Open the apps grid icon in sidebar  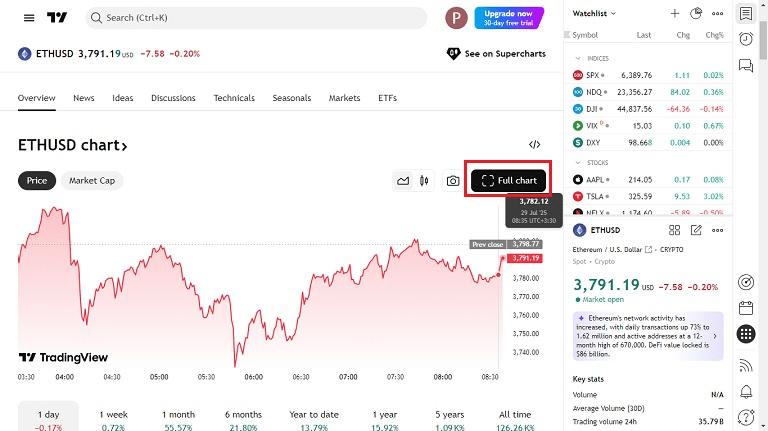[x=746, y=334]
